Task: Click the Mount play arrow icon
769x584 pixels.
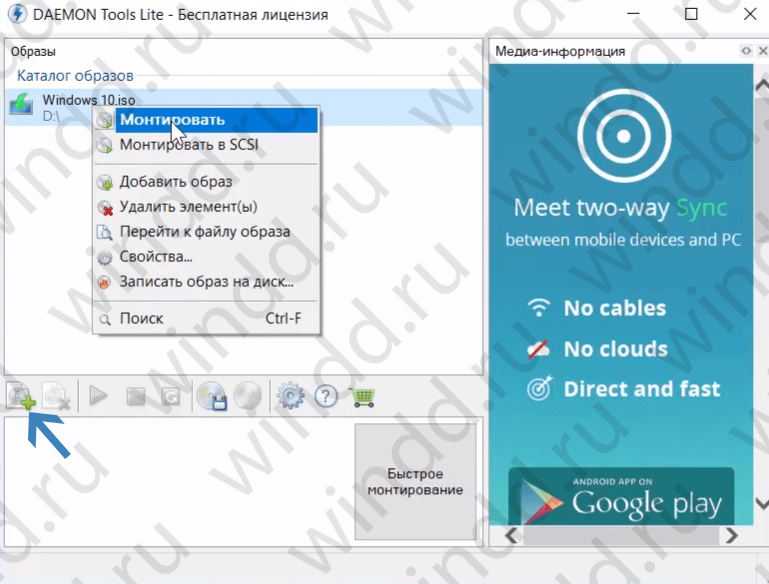Action: [98, 396]
